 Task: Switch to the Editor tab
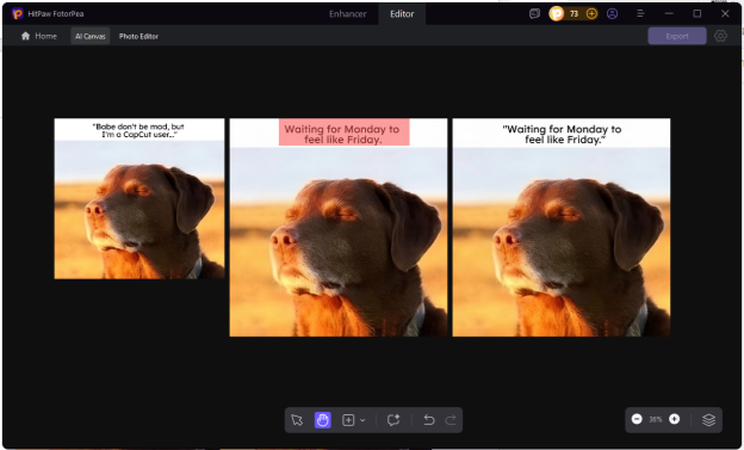click(x=402, y=14)
